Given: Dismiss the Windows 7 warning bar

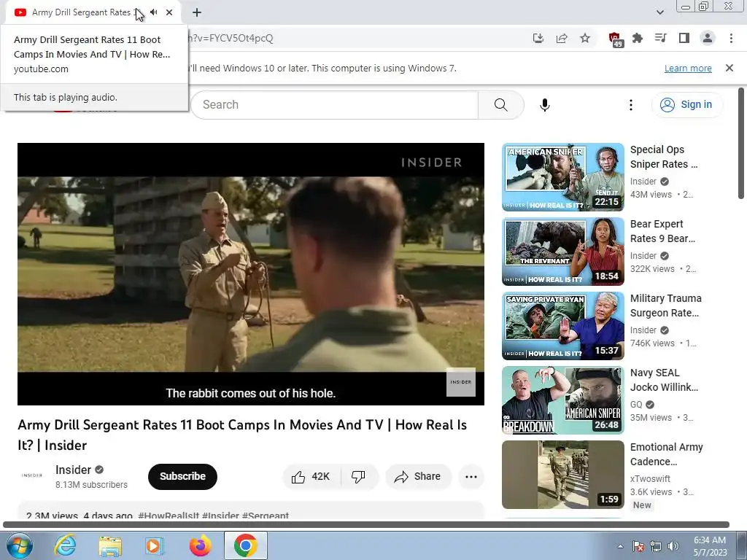Looking at the screenshot, I should (x=729, y=68).
